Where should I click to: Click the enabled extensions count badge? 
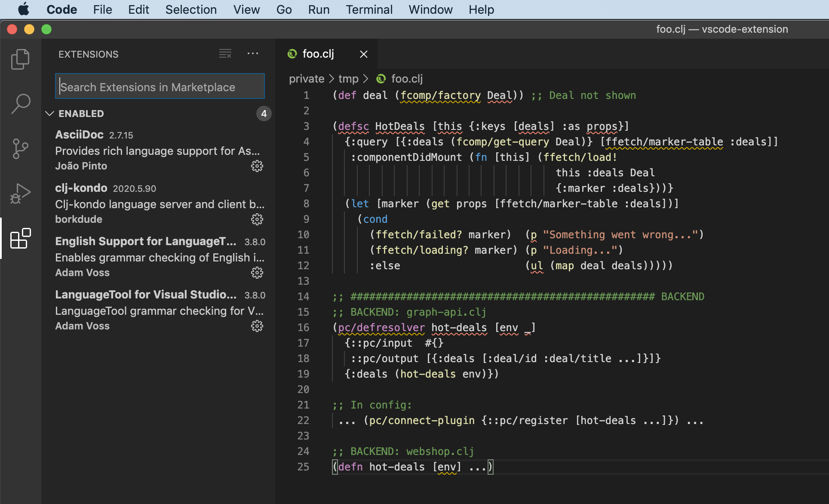pyautogui.click(x=264, y=114)
